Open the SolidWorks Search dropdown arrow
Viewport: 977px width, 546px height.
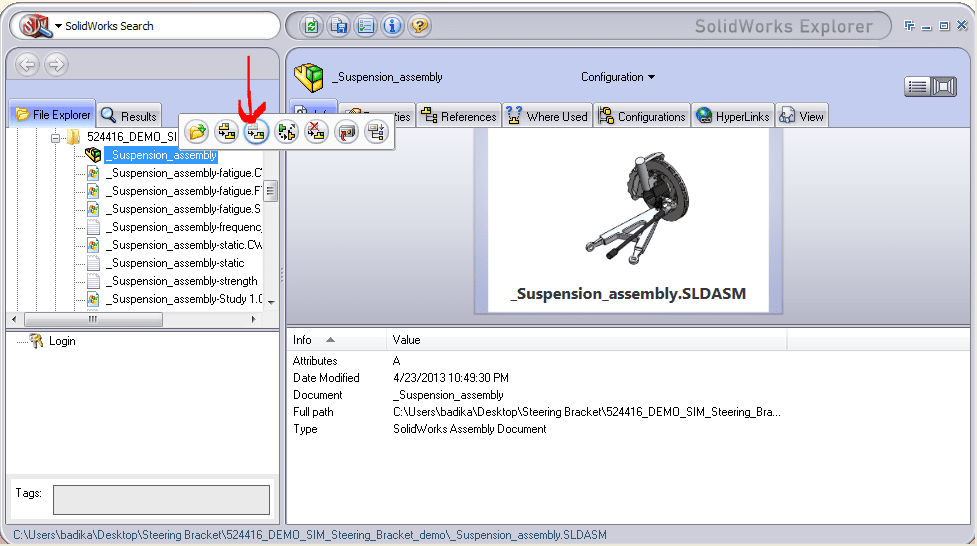(59, 26)
